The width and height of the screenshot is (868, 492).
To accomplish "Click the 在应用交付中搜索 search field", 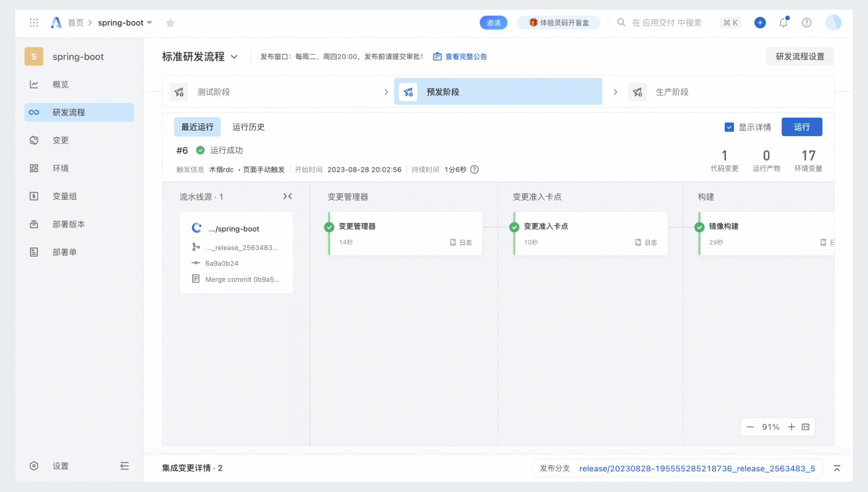I will (667, 23).
